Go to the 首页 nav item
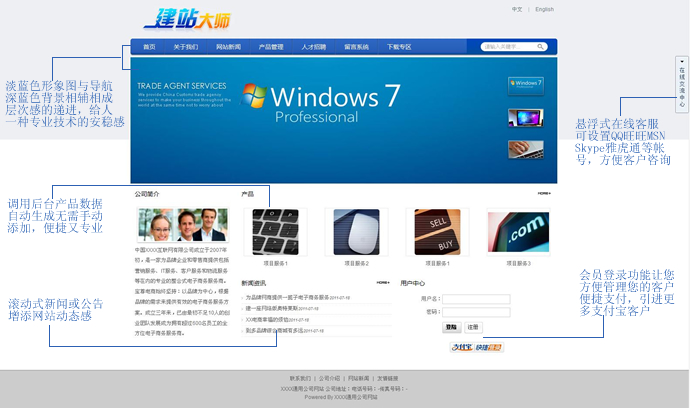This screenshot has height=408, width=690. [x=149, y=47]
